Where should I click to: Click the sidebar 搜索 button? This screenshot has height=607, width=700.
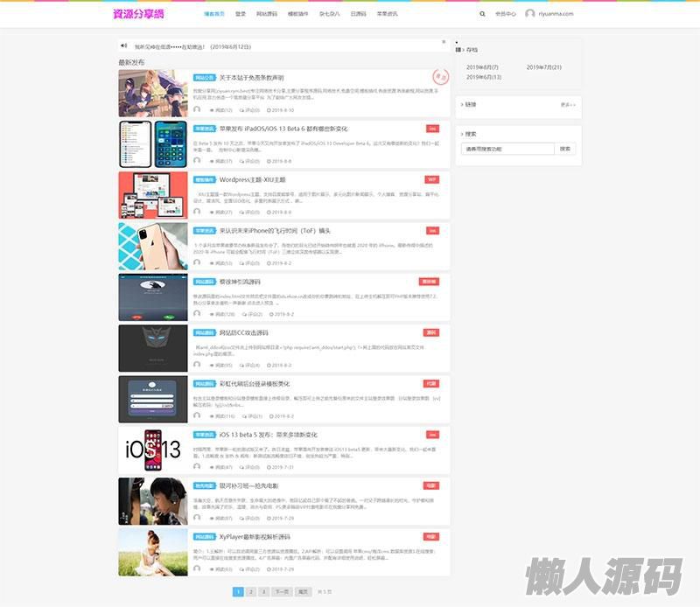tap(564, 149)
